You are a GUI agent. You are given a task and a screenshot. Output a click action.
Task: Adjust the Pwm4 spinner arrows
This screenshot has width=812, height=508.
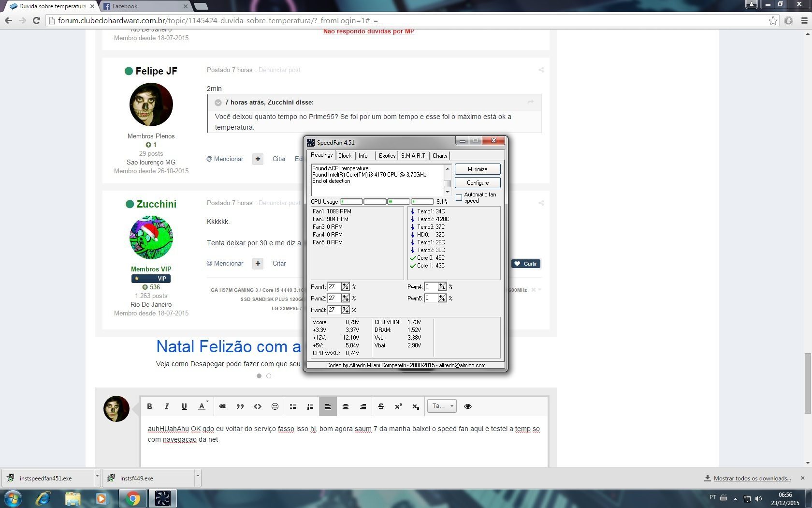coord(442,287)
